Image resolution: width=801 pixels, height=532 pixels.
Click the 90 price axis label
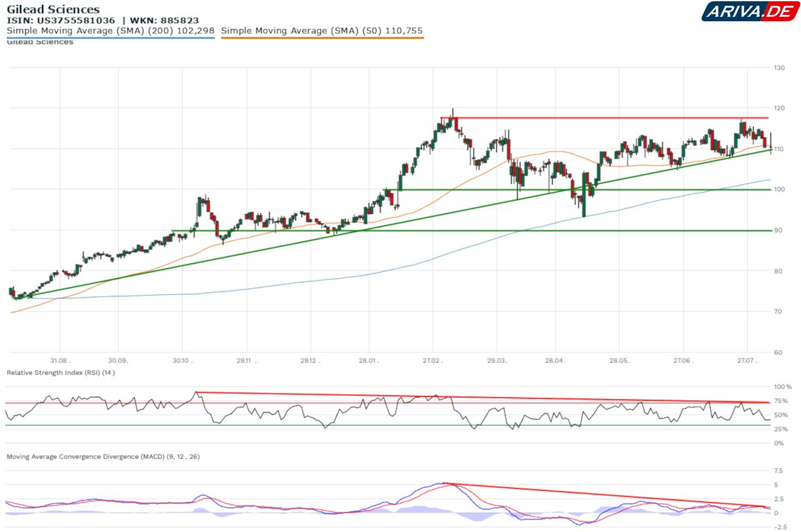pos(777,230)
